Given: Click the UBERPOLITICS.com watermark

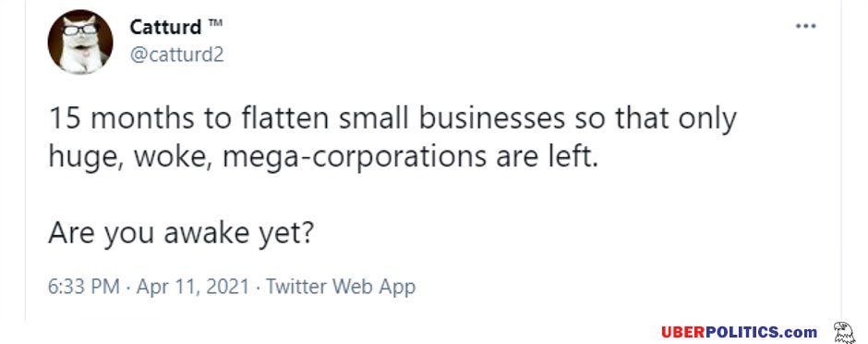Looking at the screenshot, I should click(739, 332).
